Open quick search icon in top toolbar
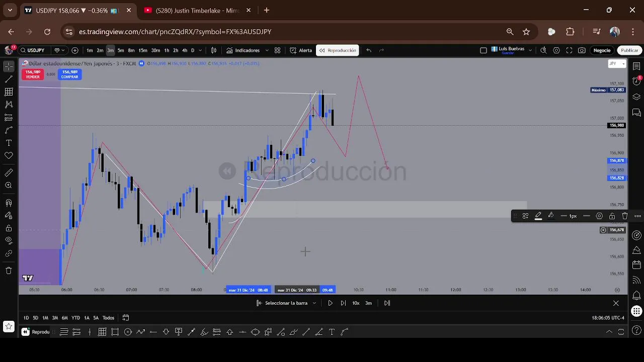The image size is (644, 362). click(543, 50)
